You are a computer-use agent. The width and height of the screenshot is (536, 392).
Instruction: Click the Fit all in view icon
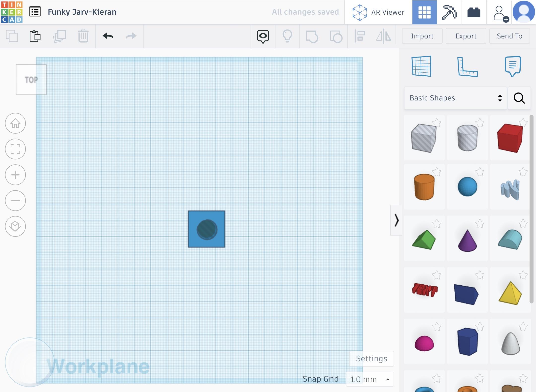[15, 149]
